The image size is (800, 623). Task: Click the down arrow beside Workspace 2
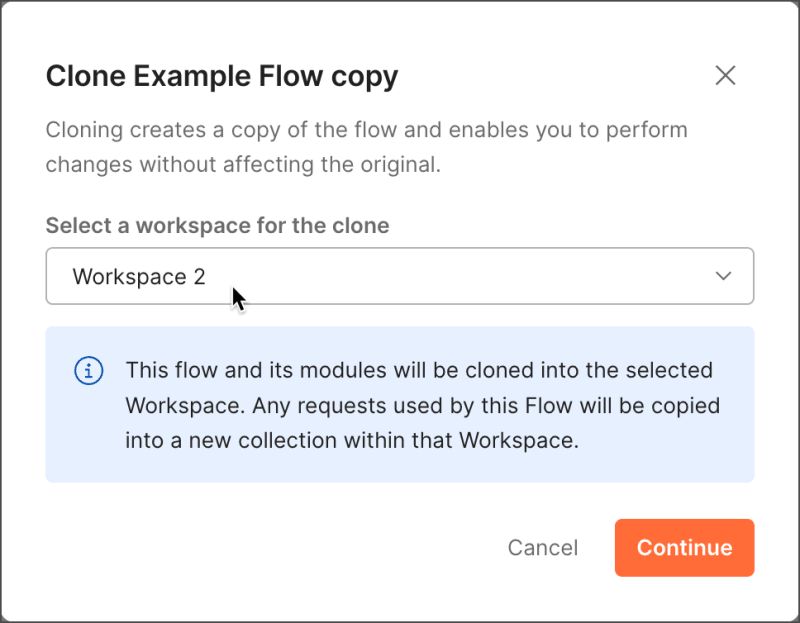(x=724, y=276)
